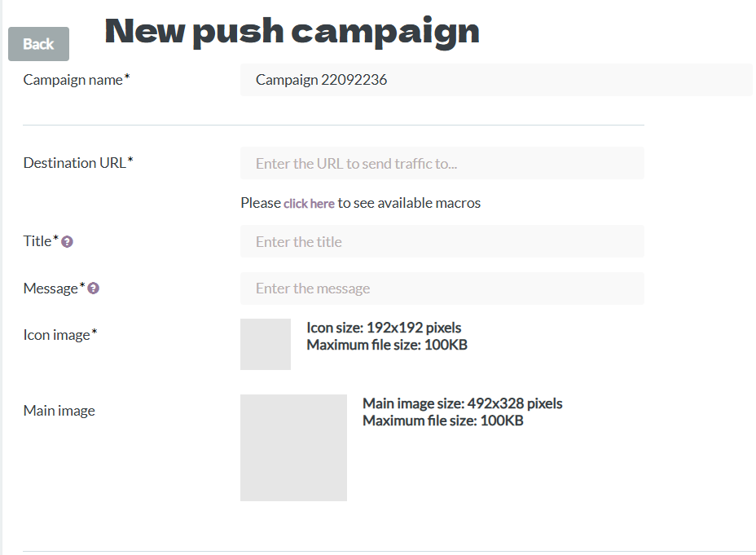The width and height of the screenshot is (756, 555).
Task: Click the "New push campaign" heading
Action: pyautogui.click(x=292, y=31)
